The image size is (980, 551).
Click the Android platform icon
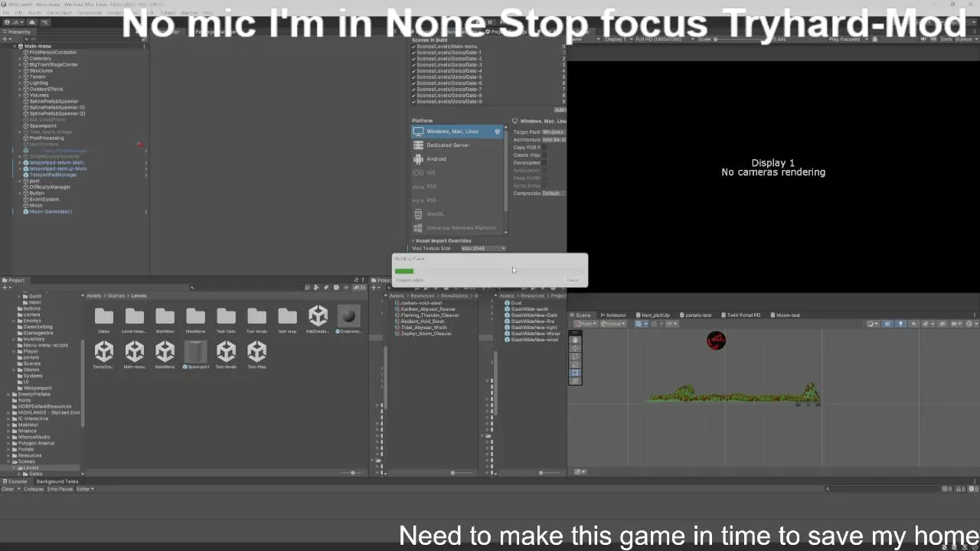pyautogui.click(x=418, y=159)
